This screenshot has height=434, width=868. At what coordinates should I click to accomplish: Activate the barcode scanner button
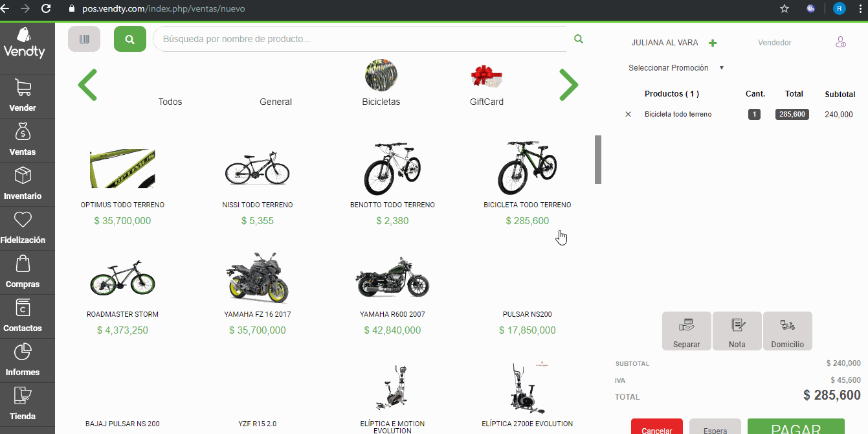pos(84,40)
